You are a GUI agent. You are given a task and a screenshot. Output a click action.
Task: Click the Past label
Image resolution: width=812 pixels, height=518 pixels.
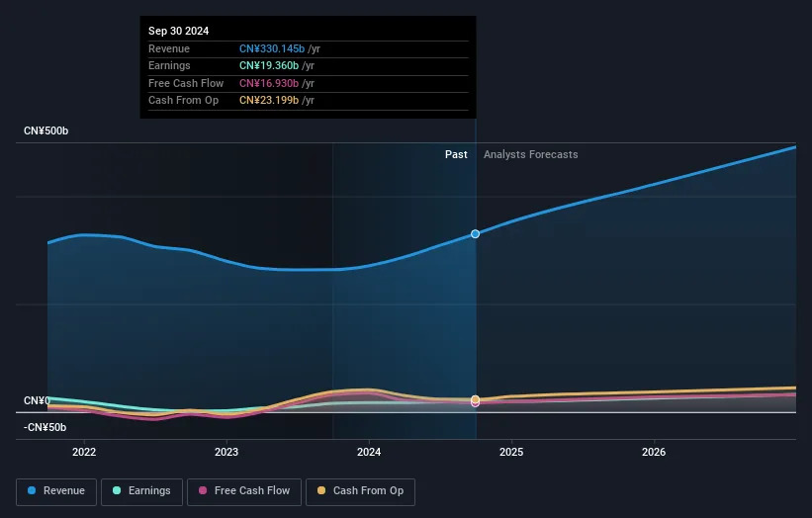pyautogui.click(x=456, y=154)
